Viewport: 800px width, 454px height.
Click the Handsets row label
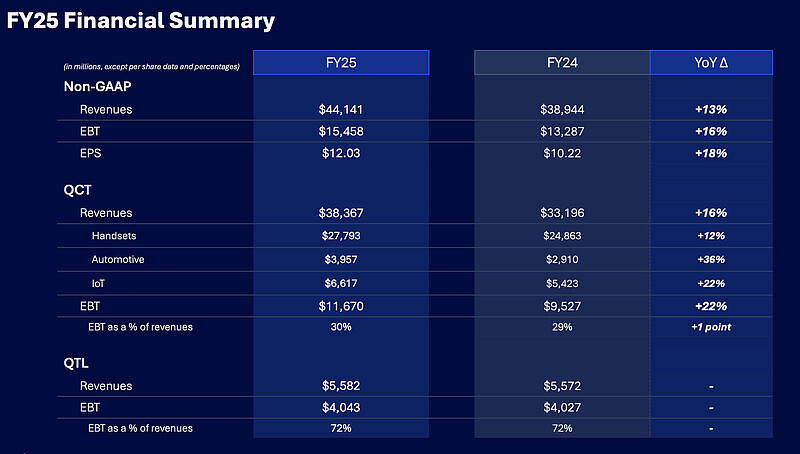tap(114, 236)
